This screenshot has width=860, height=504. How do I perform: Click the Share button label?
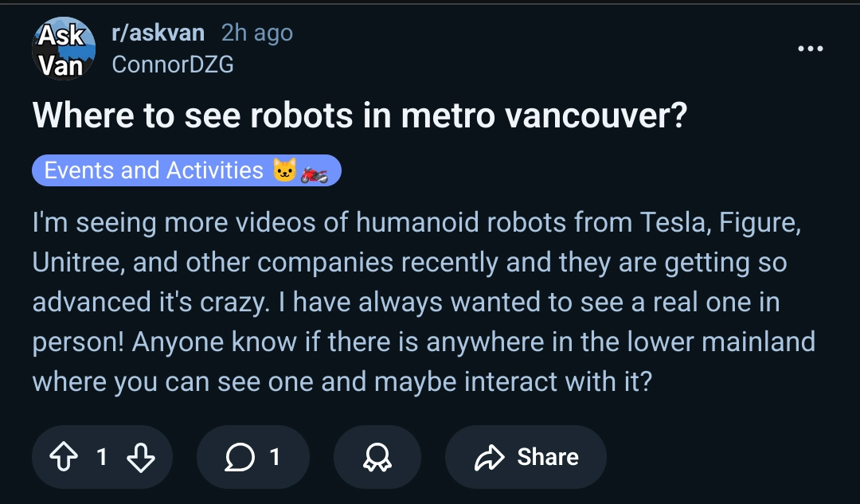548,457
